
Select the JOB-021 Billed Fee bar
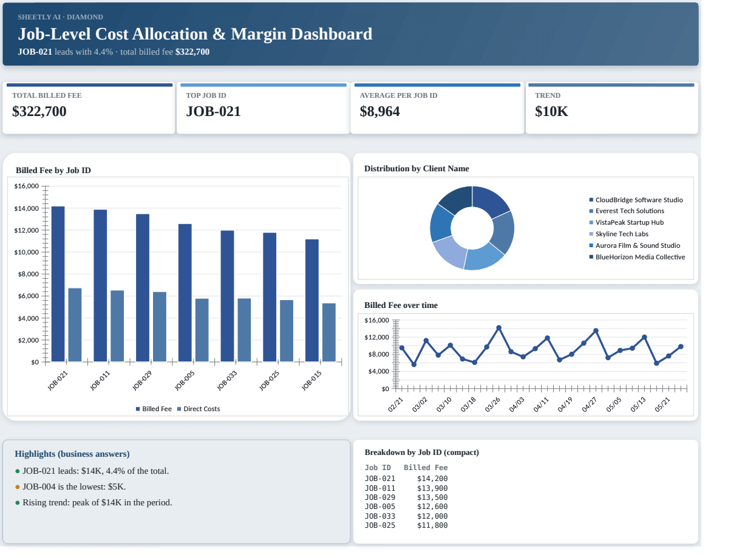(x=58, y=284)
